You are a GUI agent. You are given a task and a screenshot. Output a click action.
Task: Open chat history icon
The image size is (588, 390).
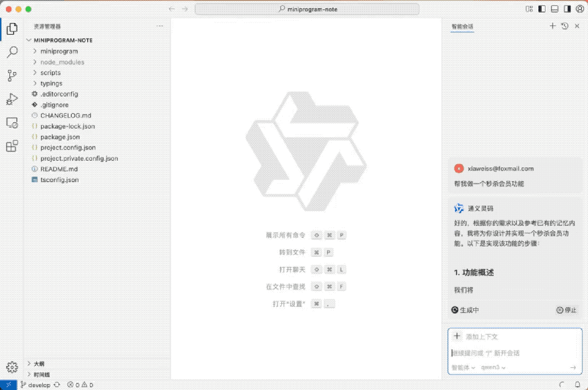point(565,26)
